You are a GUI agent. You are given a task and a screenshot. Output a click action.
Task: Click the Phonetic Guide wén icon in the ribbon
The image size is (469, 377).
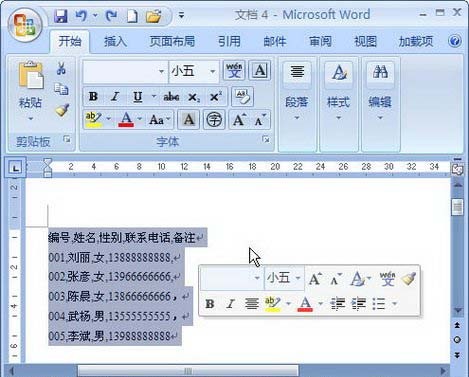point(234,70)
